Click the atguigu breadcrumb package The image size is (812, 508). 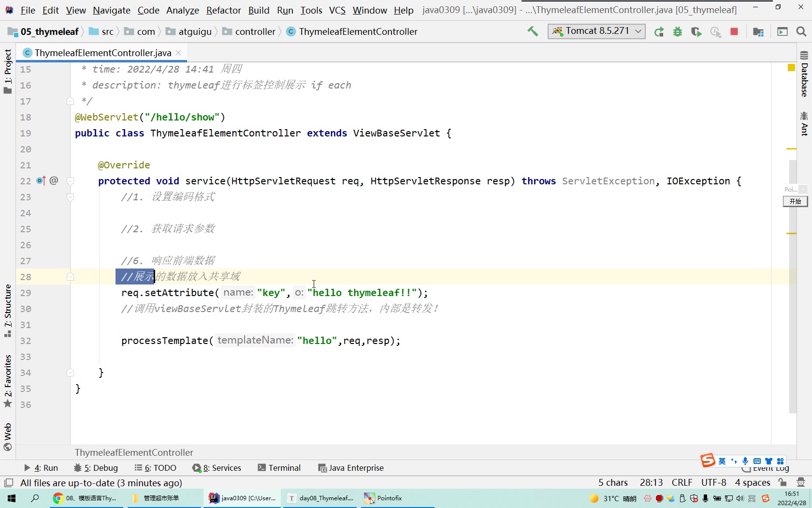(x=189, y=32)
